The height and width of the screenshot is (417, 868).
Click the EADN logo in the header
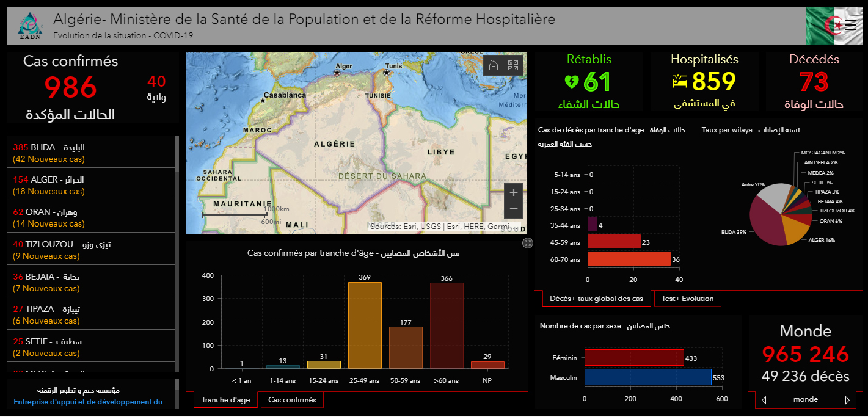click(29, 26)
